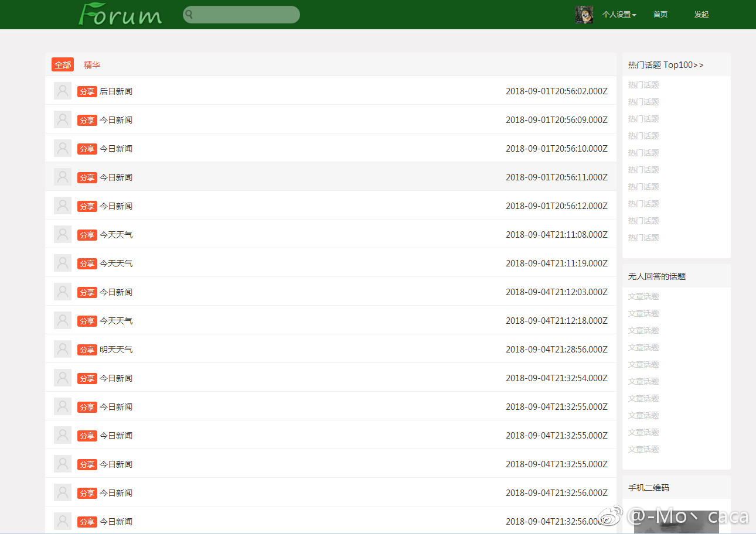Click avatar in the 20:56:09 今日新闻 row
The image size is (756, 534).
(x=63, y=119)
